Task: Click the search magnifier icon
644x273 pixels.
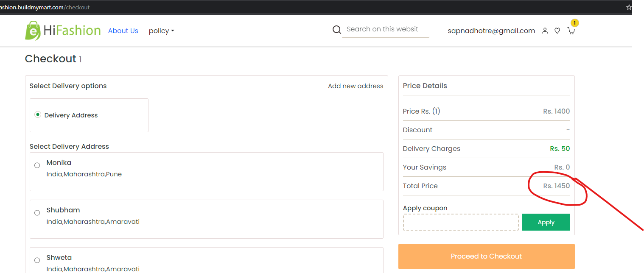Action: (337, 30)
